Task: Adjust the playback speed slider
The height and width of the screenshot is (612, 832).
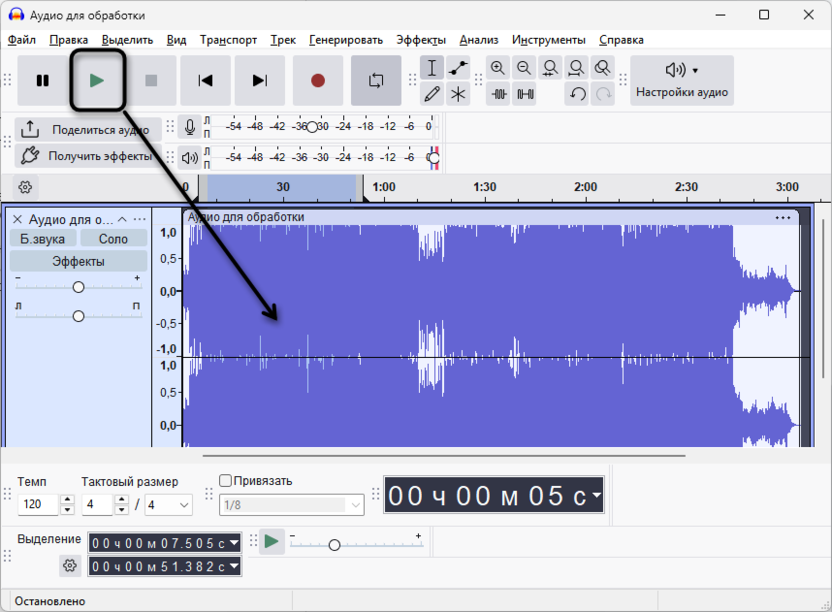Action: tap(335, 545)
